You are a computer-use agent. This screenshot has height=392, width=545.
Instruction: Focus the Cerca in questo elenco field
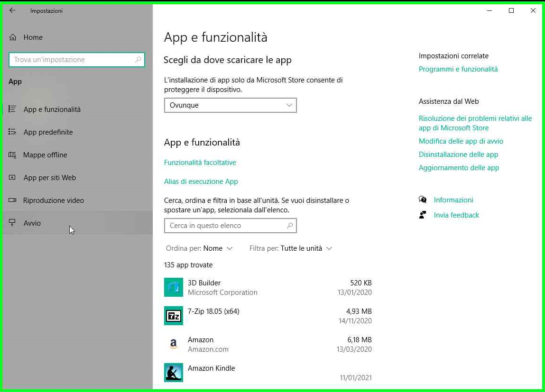pyautogui.click(x=231, y=226)
